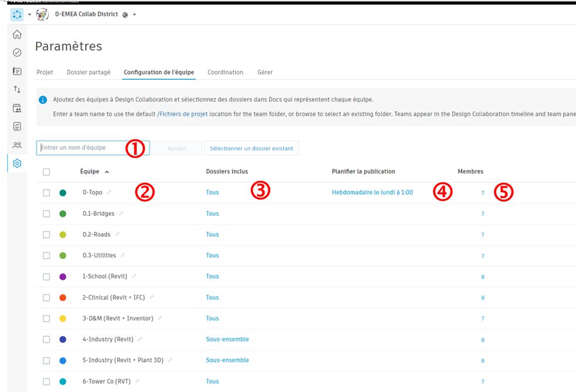Check the 0.3-Utilities team row

coord(46,255)
